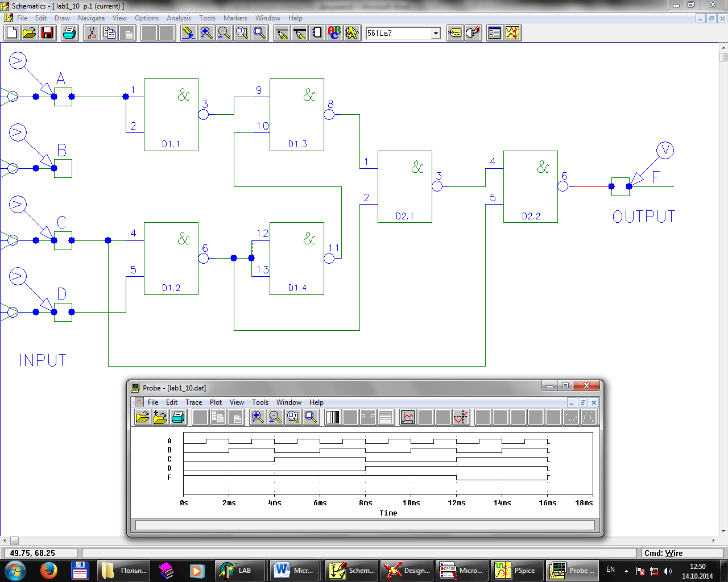Click the Redraw pencil icon
Viewport: 728px width, 582px height.
coord(188,33)
